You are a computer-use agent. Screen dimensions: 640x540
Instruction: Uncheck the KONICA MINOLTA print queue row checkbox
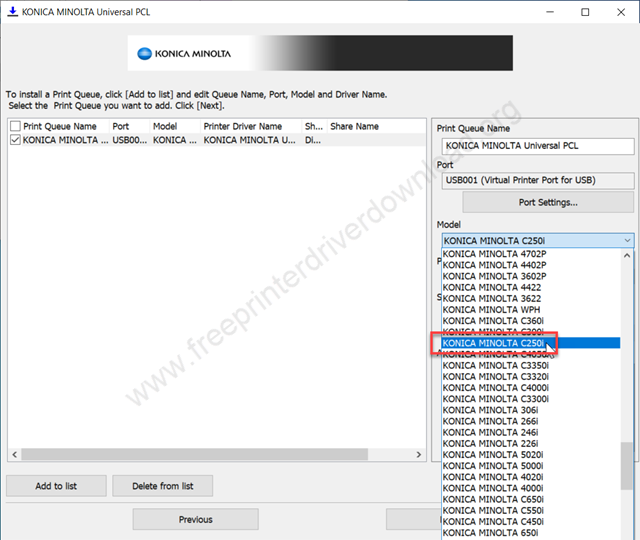point(15,140)
